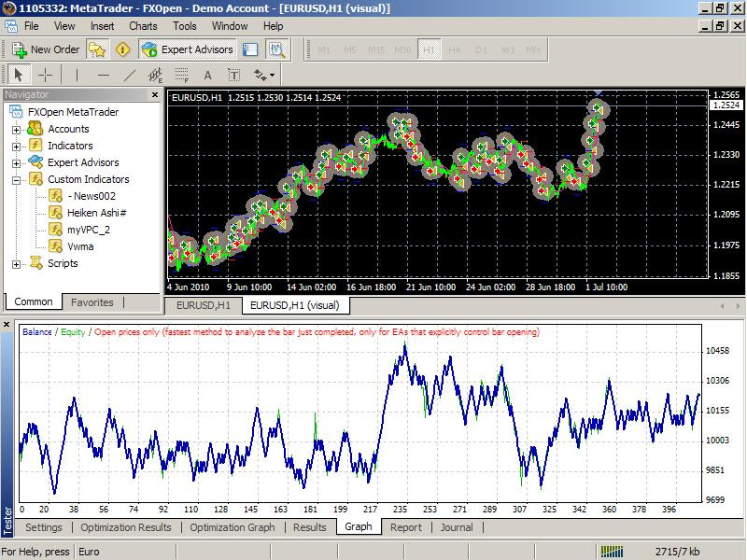This screenshot has width=747, height=560.
Task: Open the tester Report tab
Action: (406, 527)
